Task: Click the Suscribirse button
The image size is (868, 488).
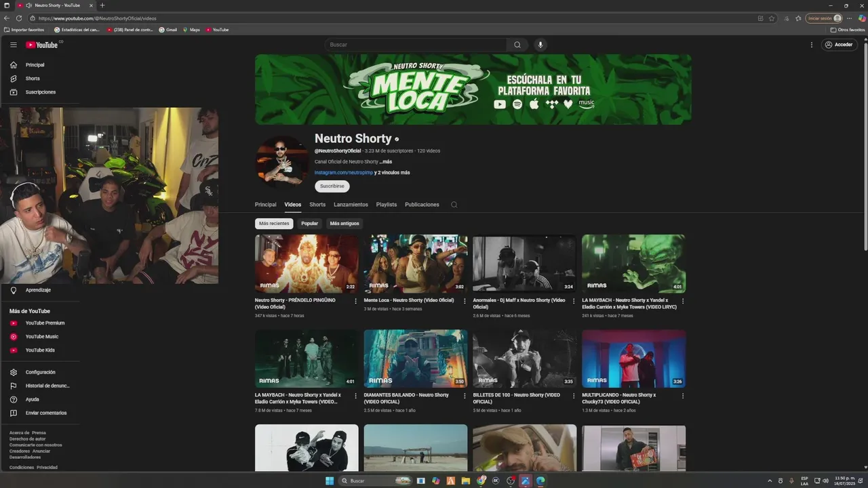Action: click(x=332, y=186)
